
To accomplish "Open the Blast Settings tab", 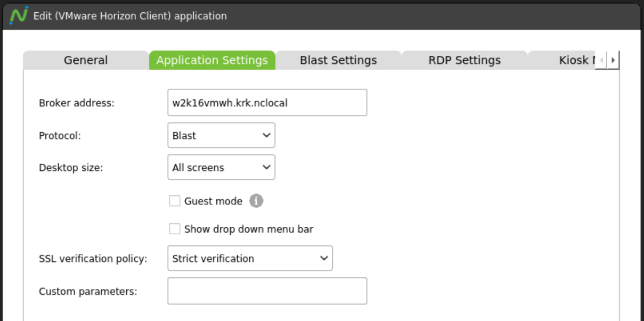I will [x=338, y=60].
